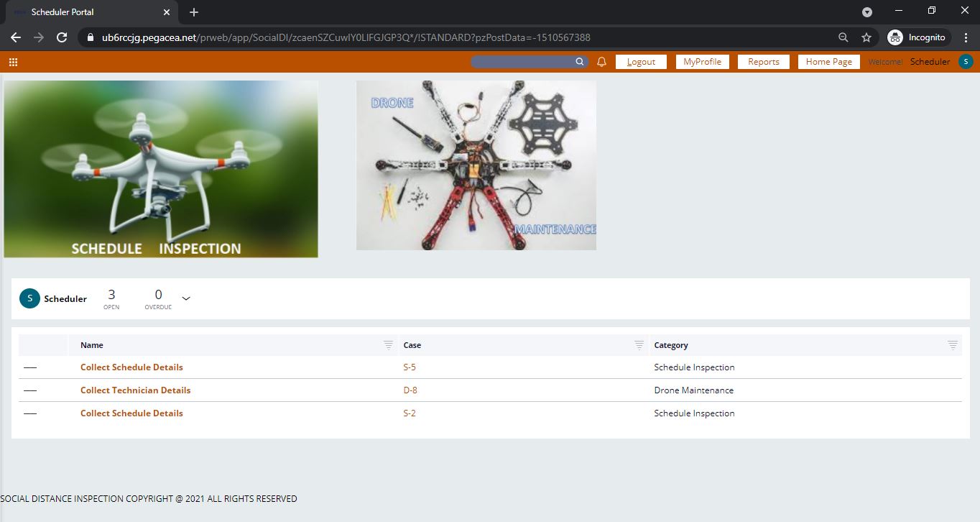Click Drone Maintenance category cell

click(x=694, y=390)
